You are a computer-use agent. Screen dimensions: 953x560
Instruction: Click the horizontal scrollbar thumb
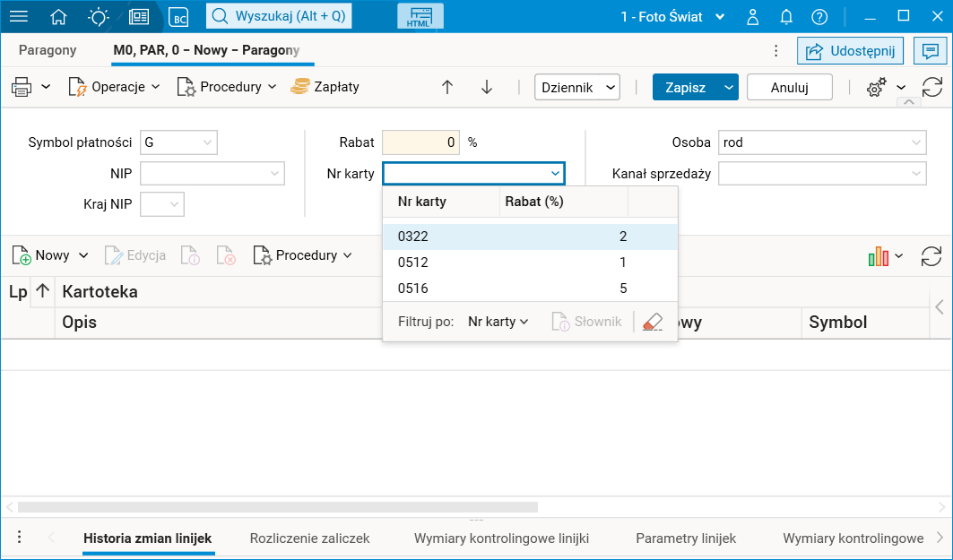tap(278, 506)
